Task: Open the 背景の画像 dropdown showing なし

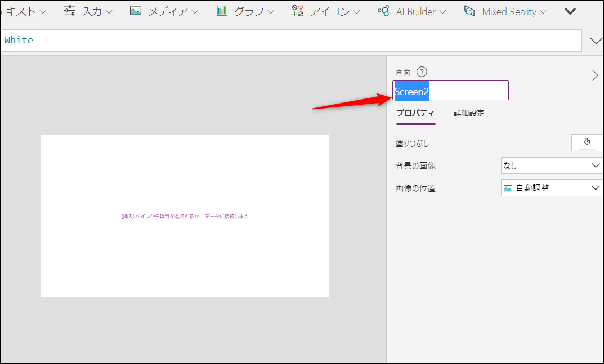Action: tap(552, 165)
